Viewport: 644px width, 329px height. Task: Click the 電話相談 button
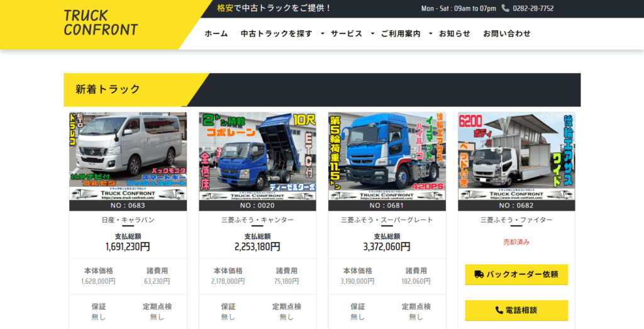pos(516,310)
